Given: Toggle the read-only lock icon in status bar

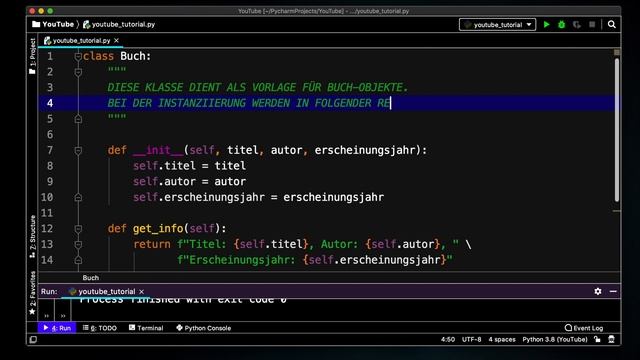Looking at the screenshot, I should (597, 340).
